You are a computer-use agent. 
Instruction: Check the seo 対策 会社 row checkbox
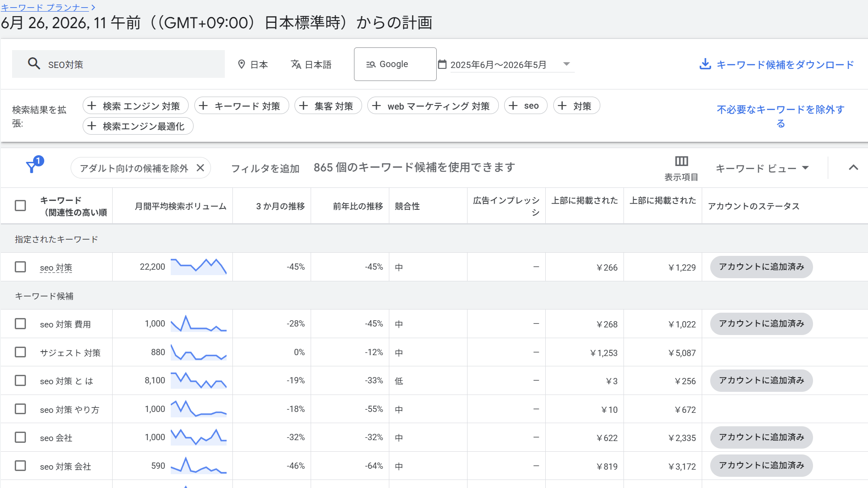tap(21, 466)
